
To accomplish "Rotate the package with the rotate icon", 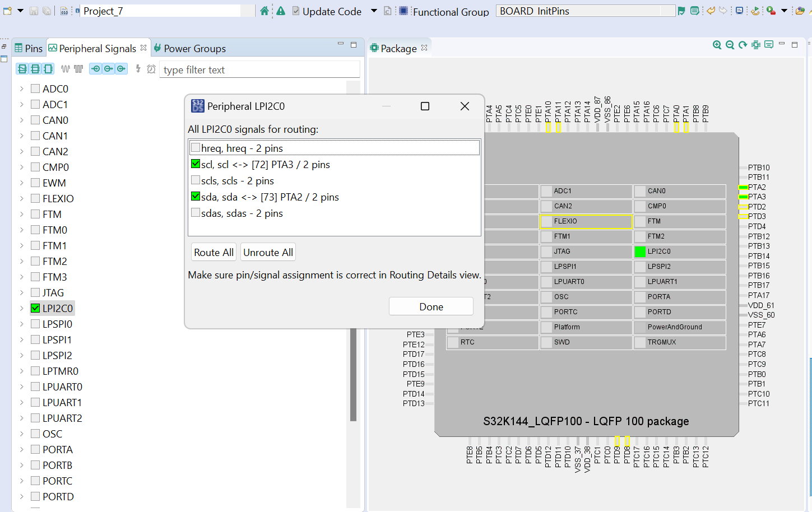I will pos(743,45).
